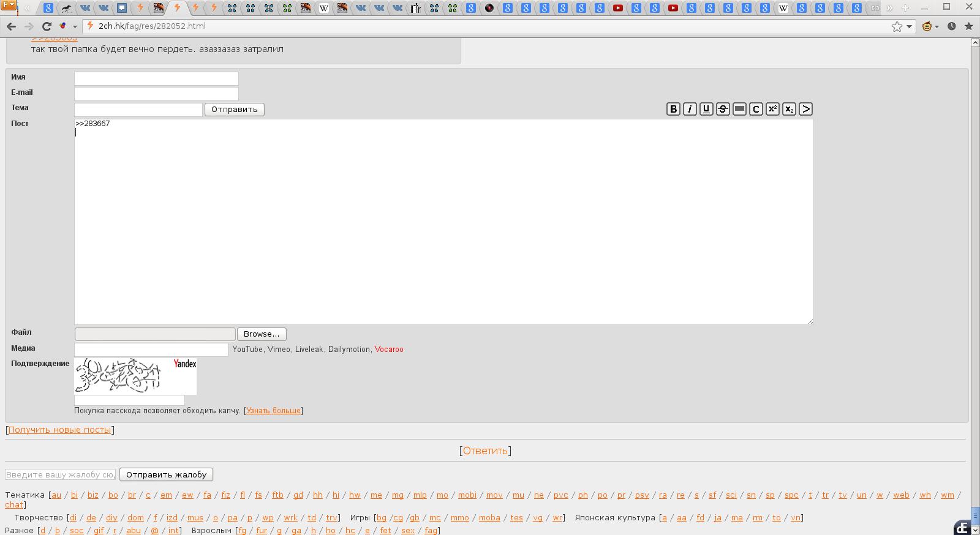The height and width of the screenshot is (535, 980).
Task: Open bookmarks with the solid star icon
Action: (x=968, y=26)
